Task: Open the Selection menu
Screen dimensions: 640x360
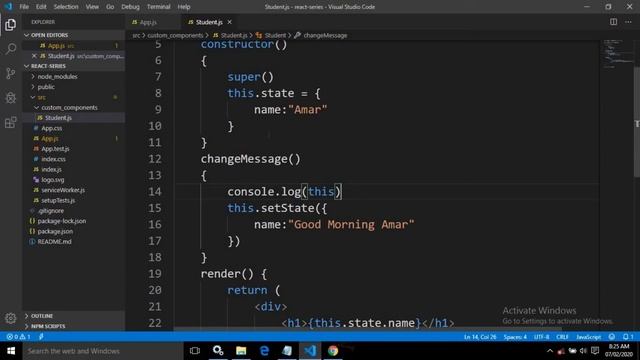Action: coord(66,7)
